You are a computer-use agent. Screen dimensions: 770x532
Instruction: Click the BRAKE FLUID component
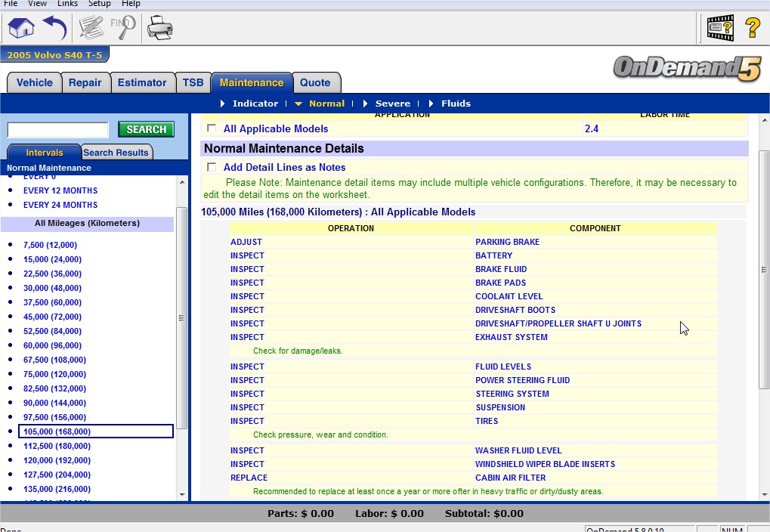coord(501,269)
